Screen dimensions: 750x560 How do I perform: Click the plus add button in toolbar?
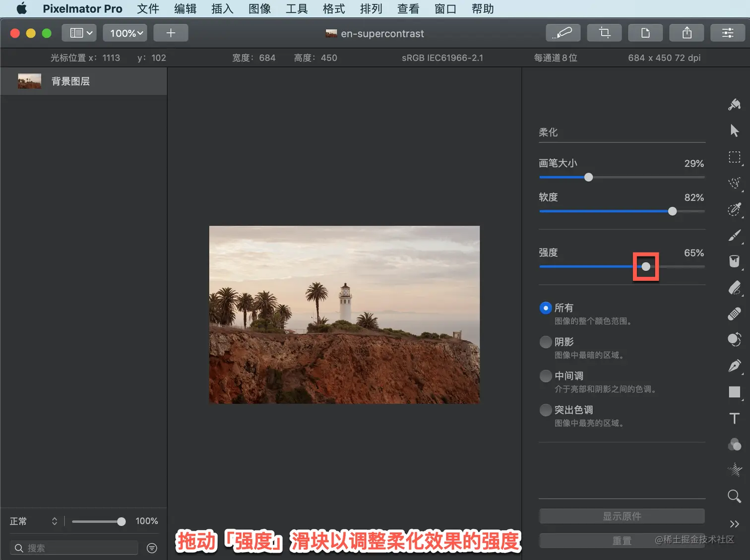click(171, 33)
